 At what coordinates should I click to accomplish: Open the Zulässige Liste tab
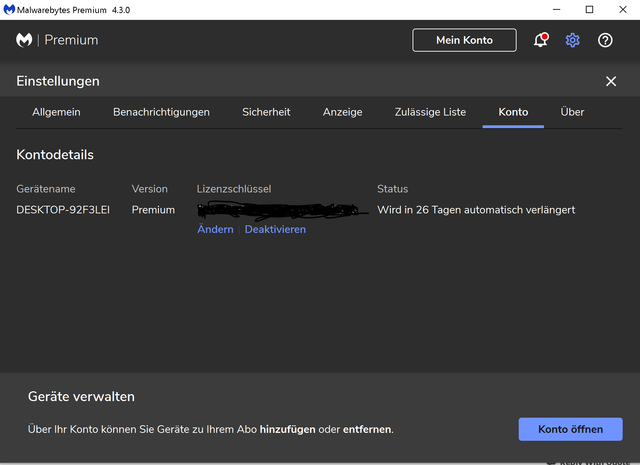click(x=430, y=112)
